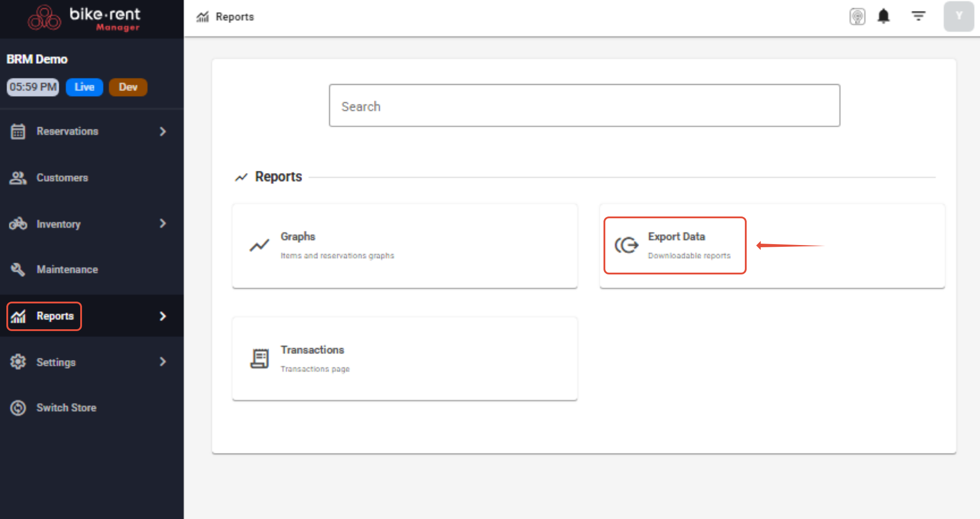Click the Maintenance wrench icon in sidebar
Screen dimensions: 980x519
pyautogui.click(x=18, y=269)
